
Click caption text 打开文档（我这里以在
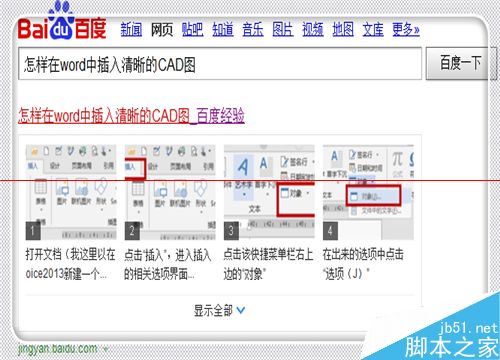(x=70, y=255)
